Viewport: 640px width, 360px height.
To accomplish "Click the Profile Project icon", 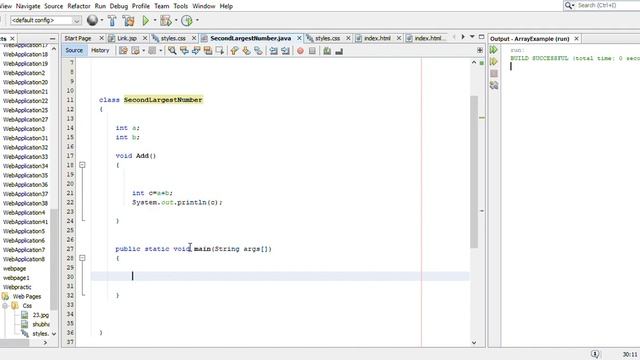I will pos(187,20).
